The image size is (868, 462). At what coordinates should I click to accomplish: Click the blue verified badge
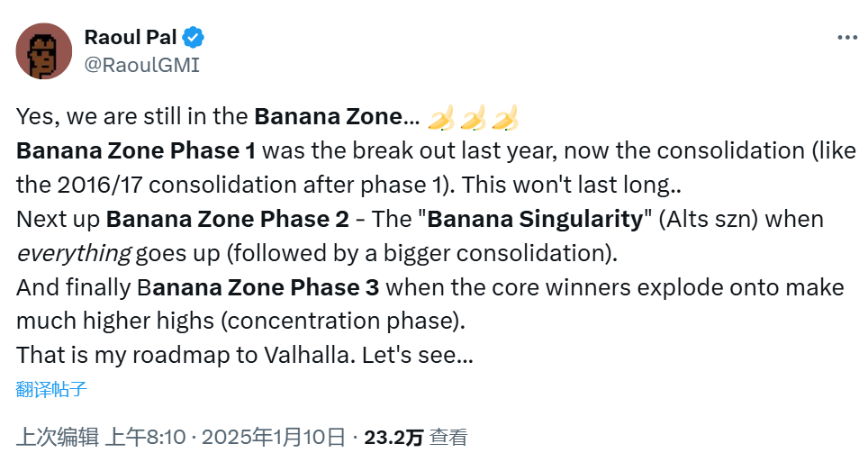194,38
